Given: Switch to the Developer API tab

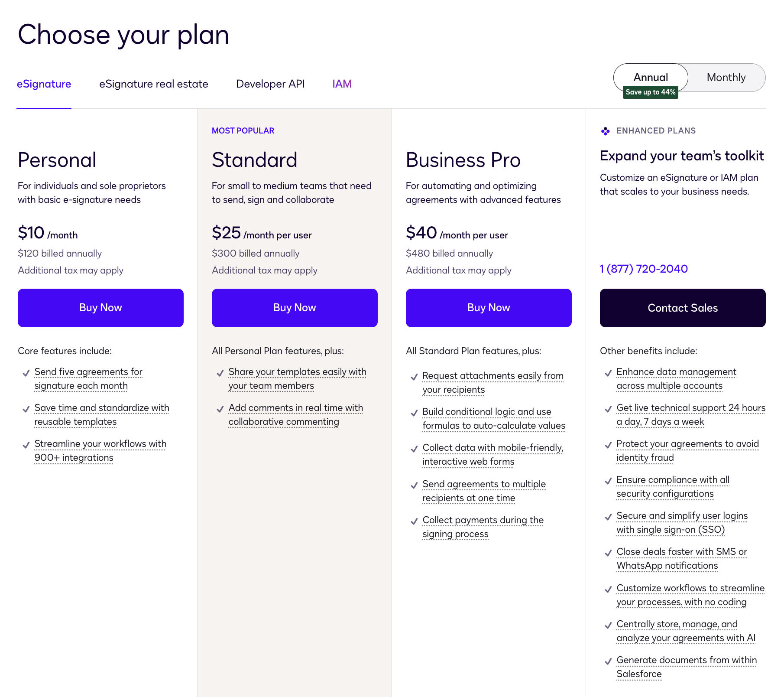Looking at the screenshot, I should 270,84.
